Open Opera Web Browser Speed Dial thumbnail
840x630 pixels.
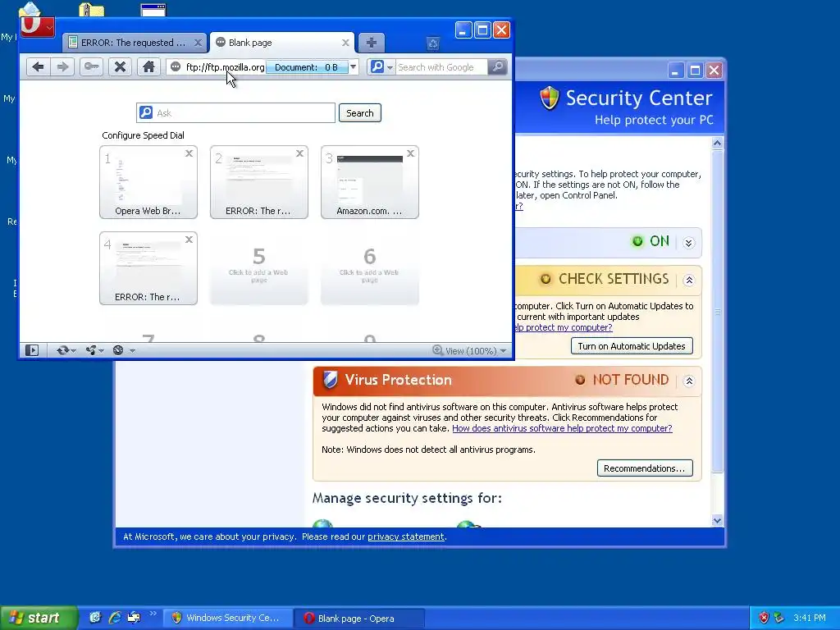coord(148,182)
